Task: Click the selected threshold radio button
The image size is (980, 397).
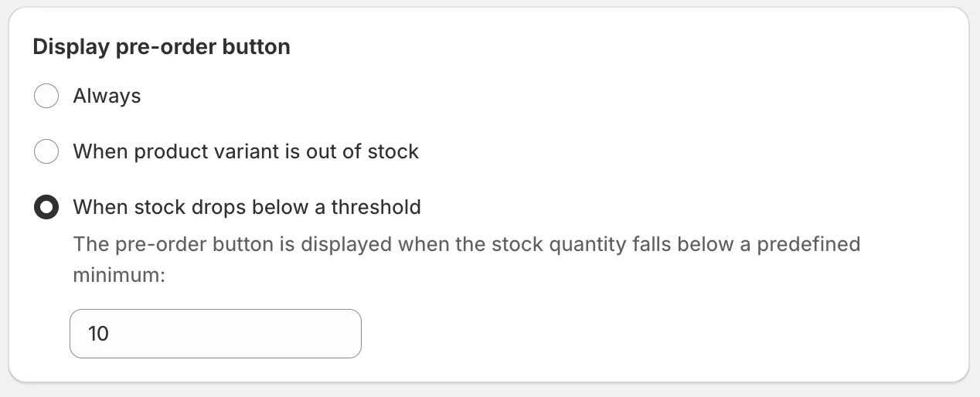Action: (46, 208)
